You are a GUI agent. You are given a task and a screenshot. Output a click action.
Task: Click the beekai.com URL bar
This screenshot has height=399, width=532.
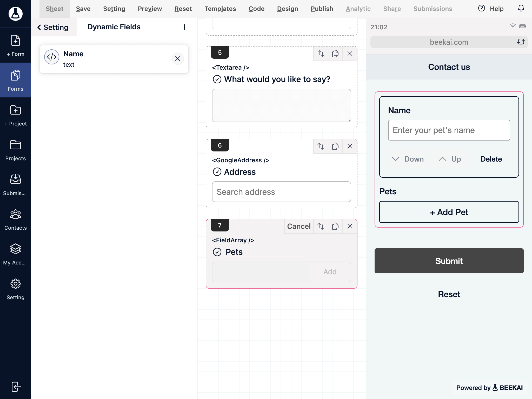[449, 42]
